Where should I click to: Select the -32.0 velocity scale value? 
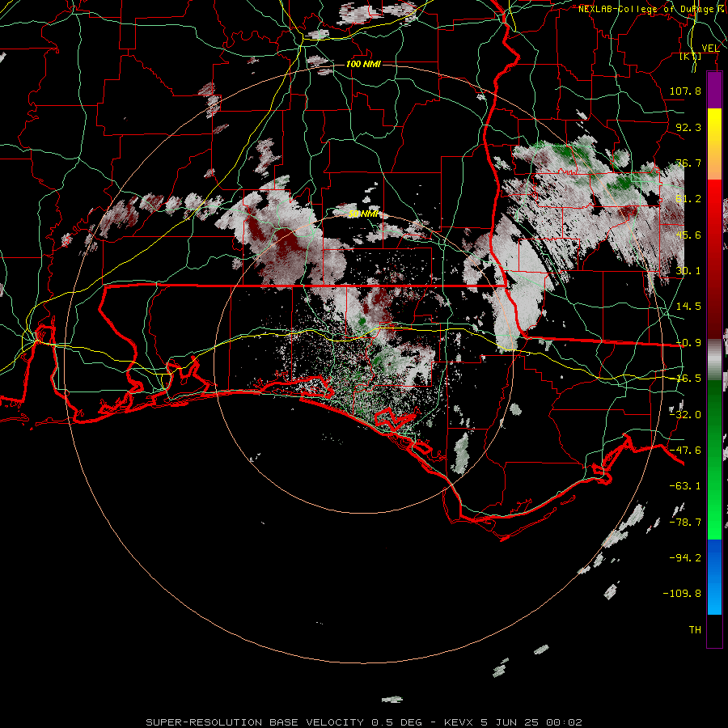point(685,415)
